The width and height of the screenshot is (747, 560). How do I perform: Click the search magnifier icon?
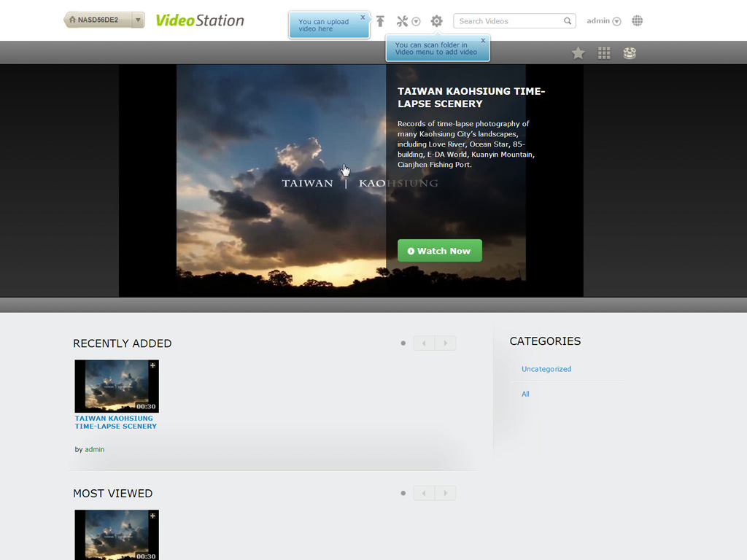pos(568,21)
